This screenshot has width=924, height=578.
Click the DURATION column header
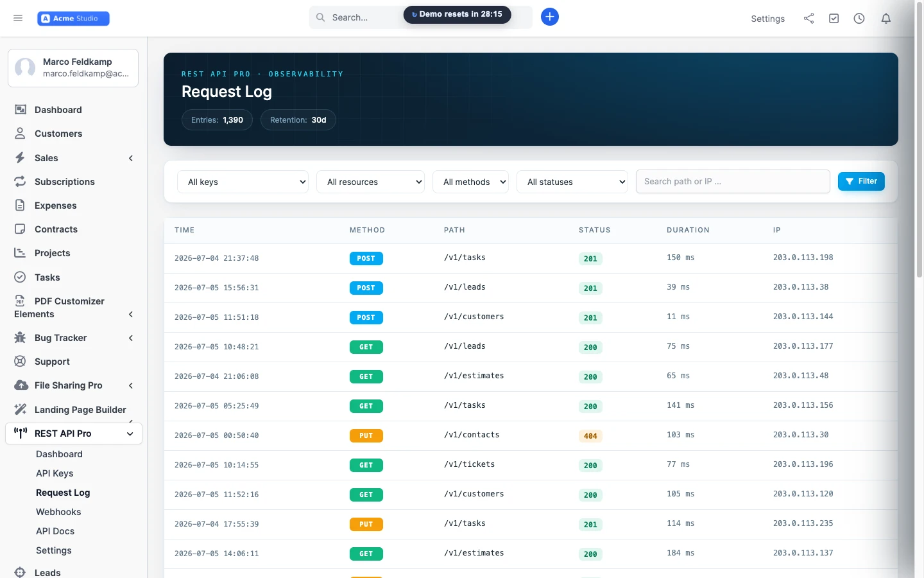[x=688, y=230]
